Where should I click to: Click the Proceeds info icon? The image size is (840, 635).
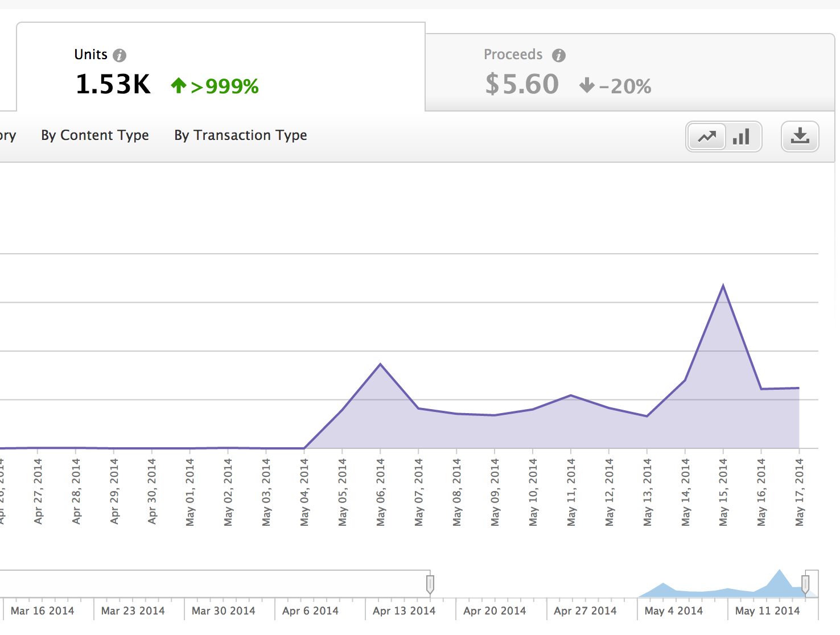pyautogui.click(x=559, y=55)
